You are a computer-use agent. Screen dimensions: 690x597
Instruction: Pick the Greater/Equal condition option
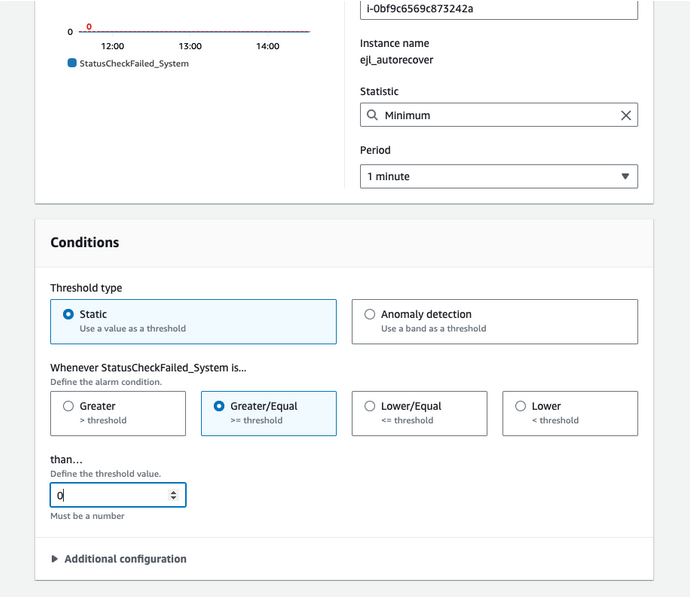click(219, 406)
